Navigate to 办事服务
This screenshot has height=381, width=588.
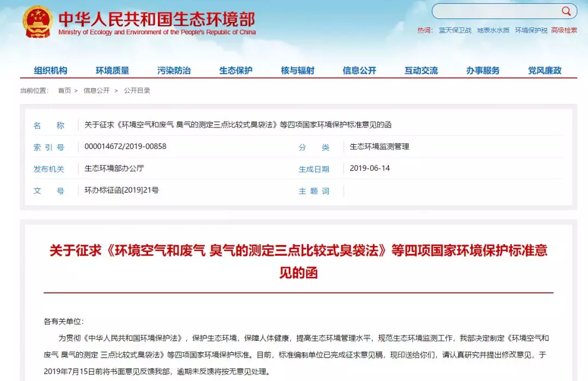click(x=483, y=70)
